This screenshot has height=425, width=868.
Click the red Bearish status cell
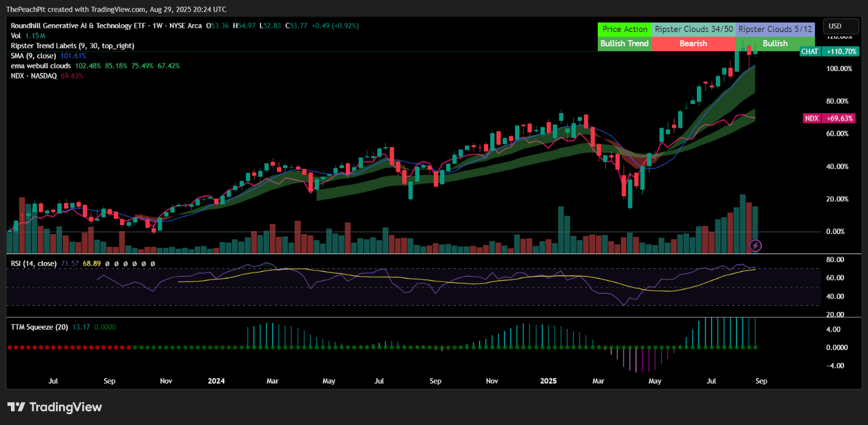pos(693,44)
